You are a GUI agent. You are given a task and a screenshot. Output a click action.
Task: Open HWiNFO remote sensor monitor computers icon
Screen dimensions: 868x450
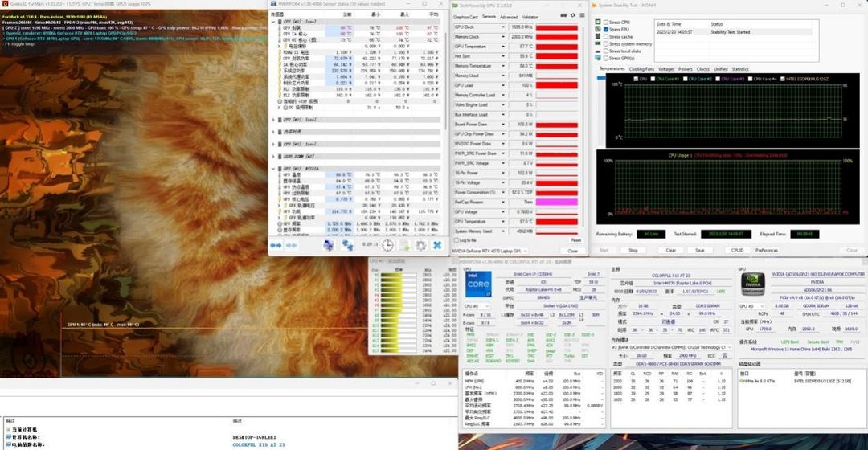pos(328,244)
